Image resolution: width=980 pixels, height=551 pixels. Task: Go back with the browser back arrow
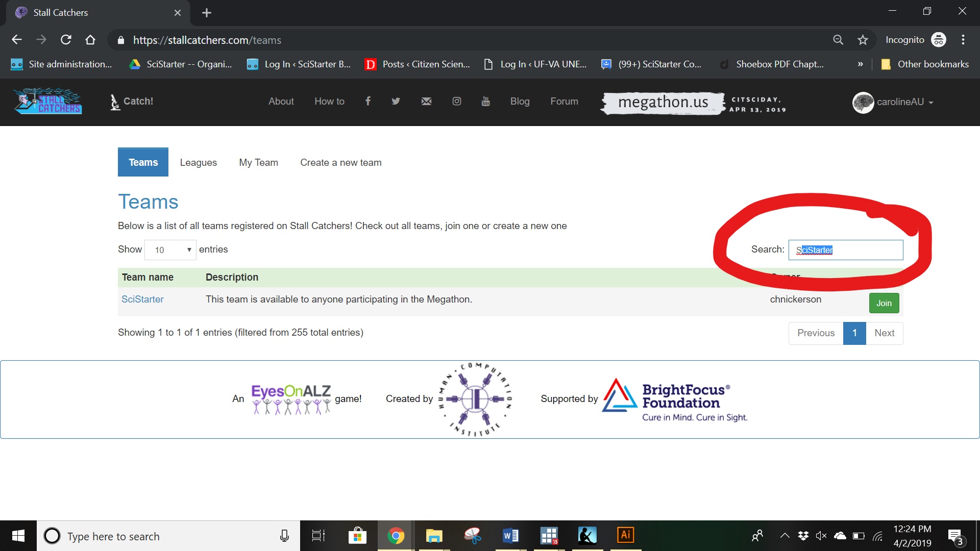17,40
